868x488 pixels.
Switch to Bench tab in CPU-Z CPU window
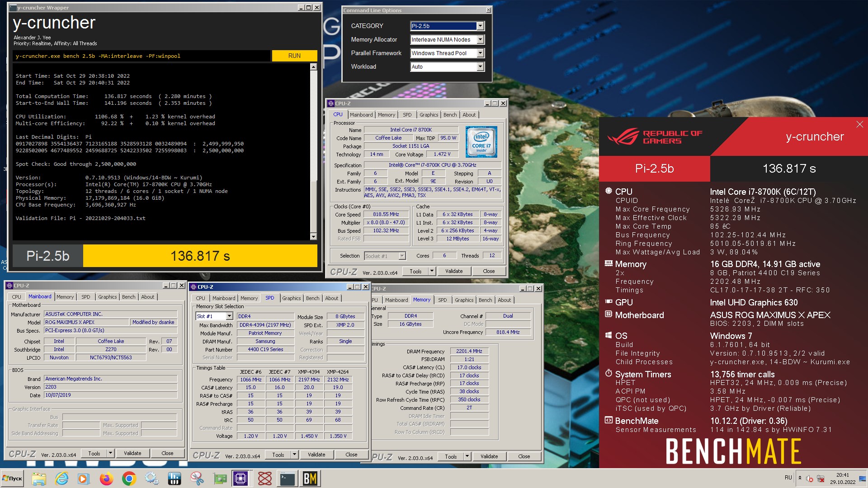(450, 115)
